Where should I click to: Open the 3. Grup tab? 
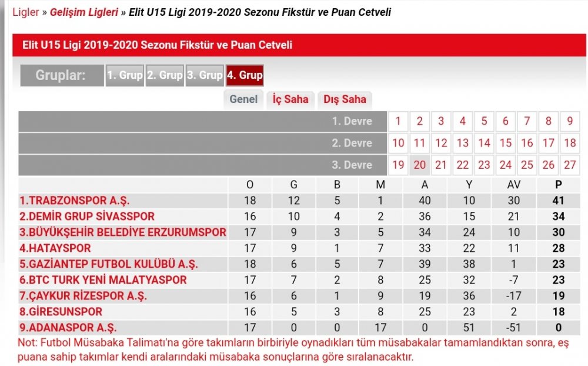pyautogui.click(x=205, y=75)
